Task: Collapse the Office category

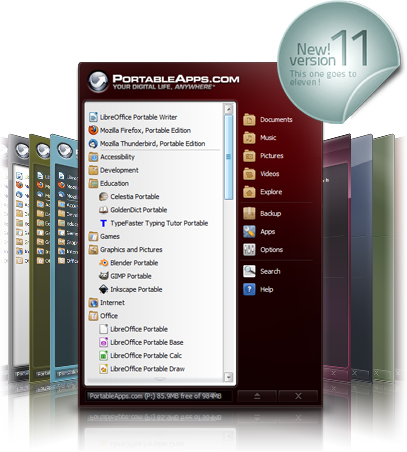Action: (x=103, y=316)
